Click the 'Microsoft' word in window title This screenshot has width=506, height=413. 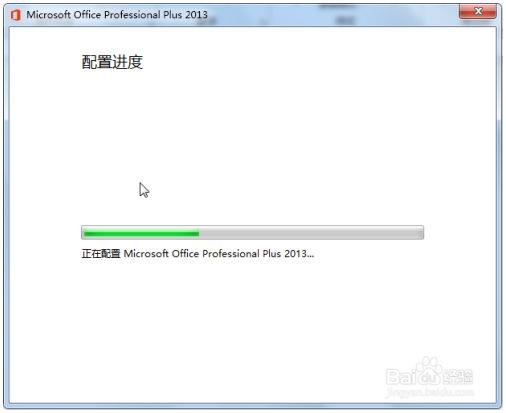click(48, 15)
